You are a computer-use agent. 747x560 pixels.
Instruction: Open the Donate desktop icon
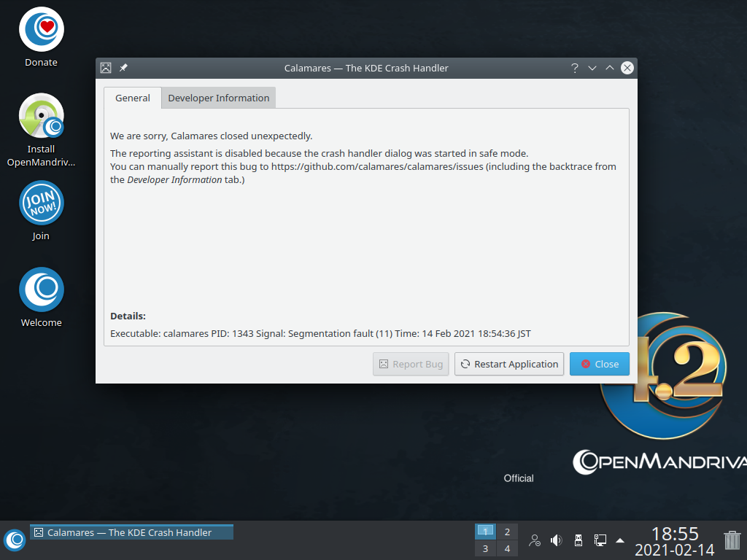pos(42,37)
